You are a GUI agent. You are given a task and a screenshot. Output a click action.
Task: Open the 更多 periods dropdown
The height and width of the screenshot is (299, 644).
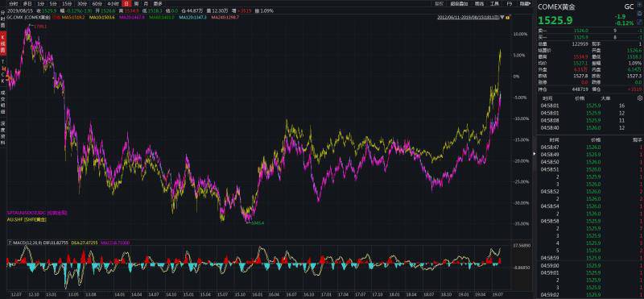click(x=158, y=3)
